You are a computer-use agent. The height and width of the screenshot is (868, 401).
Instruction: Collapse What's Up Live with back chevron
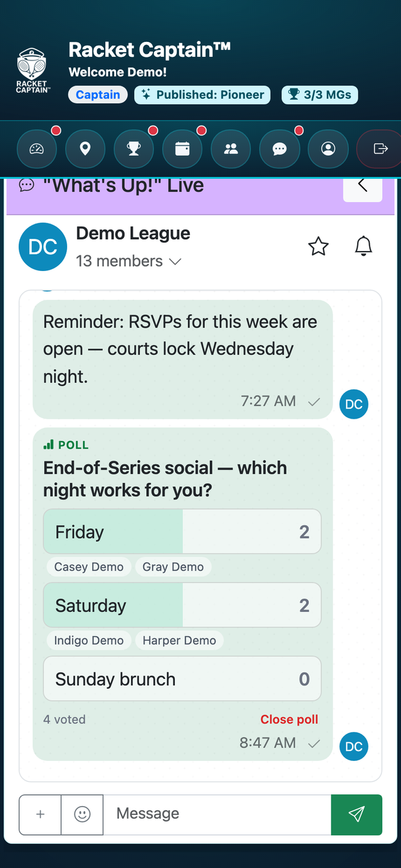[x=363, y=186]
